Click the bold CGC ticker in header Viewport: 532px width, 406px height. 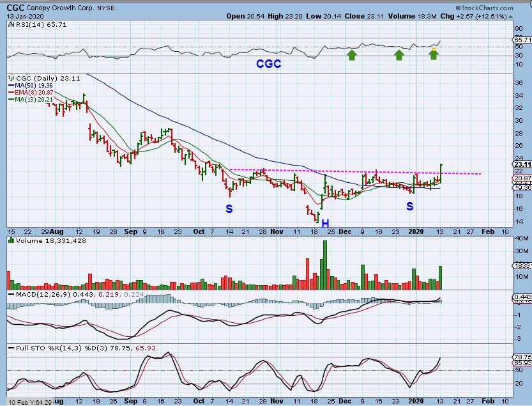[x=15, y=8]
